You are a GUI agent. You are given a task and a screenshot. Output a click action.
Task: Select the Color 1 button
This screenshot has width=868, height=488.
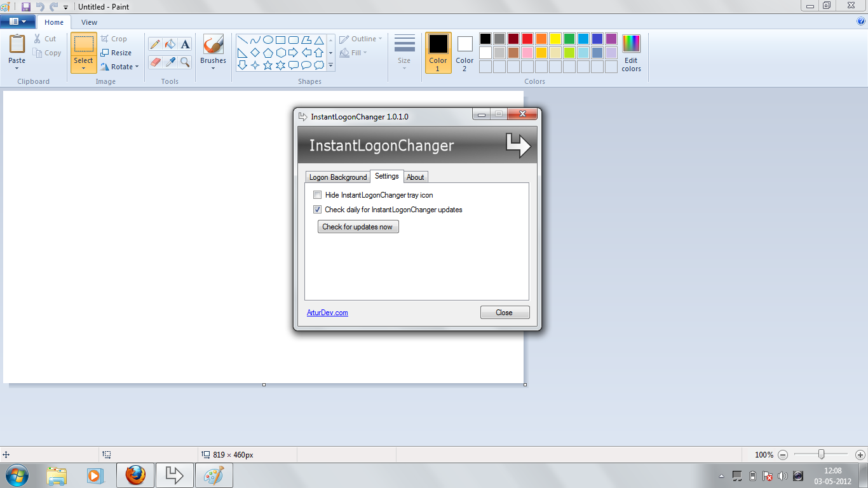tap(438, 53)
